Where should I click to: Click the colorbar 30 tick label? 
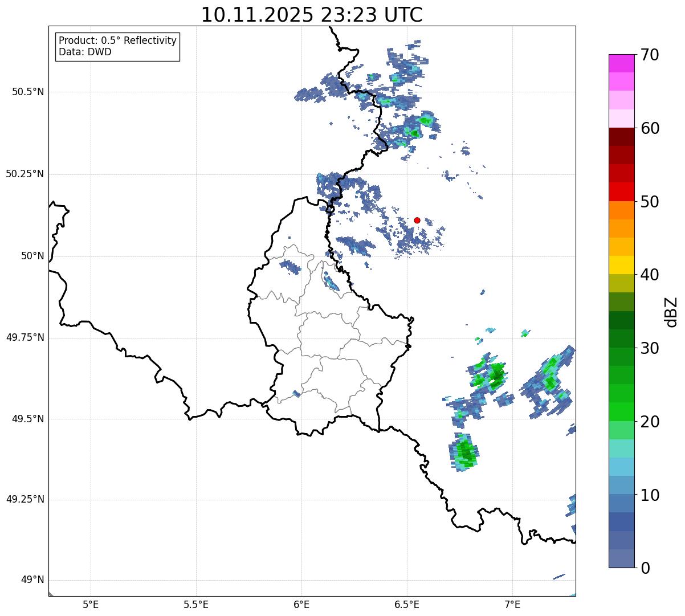click(x=650, y=348)
